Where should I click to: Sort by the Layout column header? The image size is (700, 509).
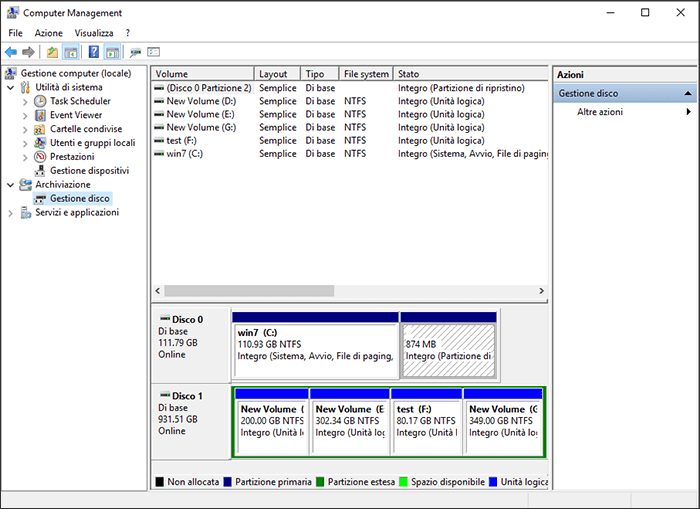(x=277, y=74)
